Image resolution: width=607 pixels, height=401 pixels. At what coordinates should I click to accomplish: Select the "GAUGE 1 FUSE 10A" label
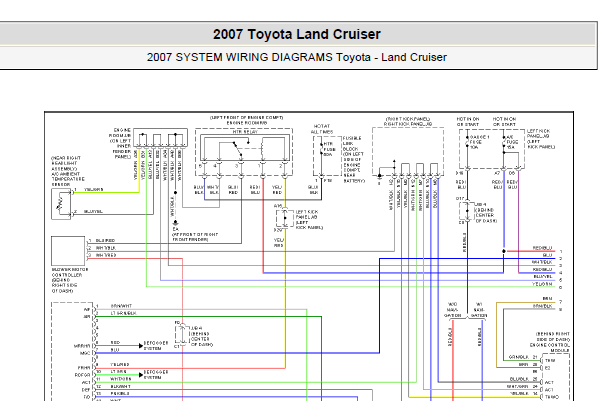point(479,142)
